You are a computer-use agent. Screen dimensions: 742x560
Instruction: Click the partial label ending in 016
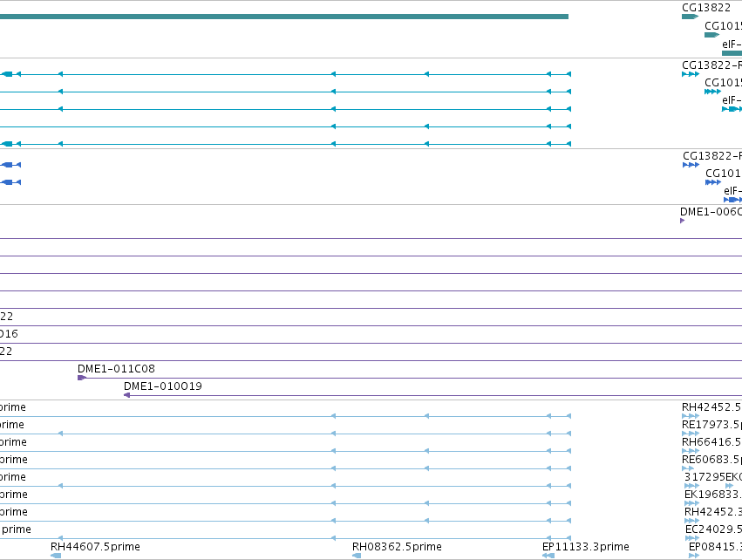click(x=9, y=334)
